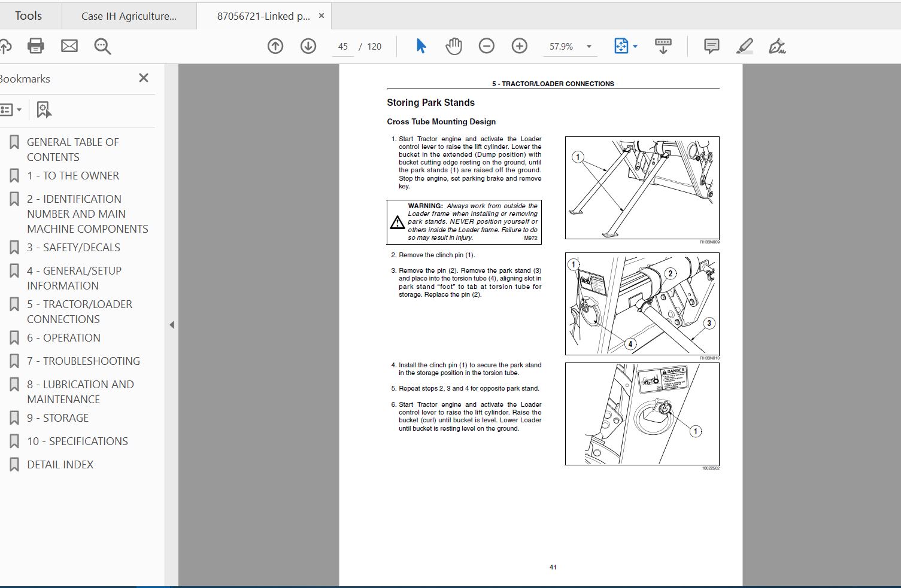Activate the selection arrow tool
This screenshot has height=588, width=901.
point(421,45)
